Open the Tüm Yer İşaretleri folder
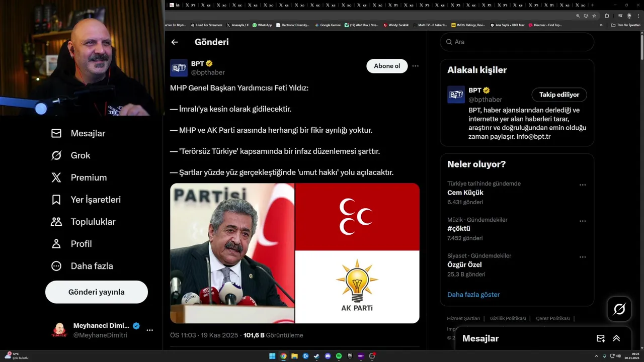The height and width of the screenshot is (362, 644). [625, 25]
